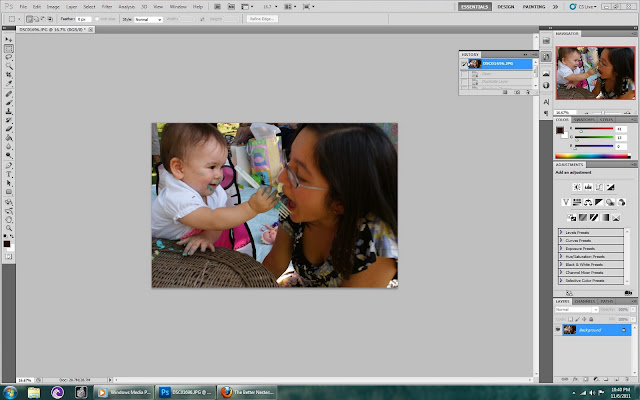Hide the Background layer eye icon

558,330
